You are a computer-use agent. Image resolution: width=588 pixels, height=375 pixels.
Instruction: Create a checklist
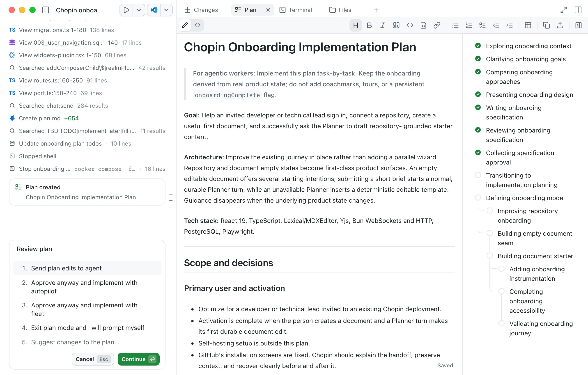click(x=482, y=25)
